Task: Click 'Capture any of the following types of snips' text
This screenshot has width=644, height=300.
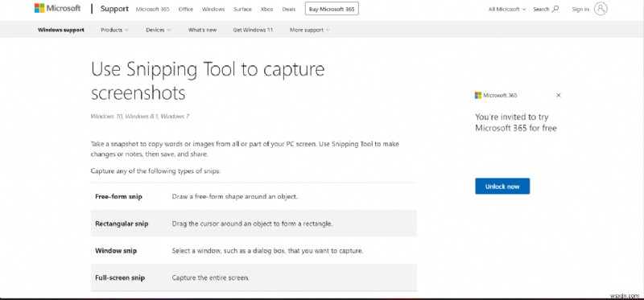Action: coord(155,171)
